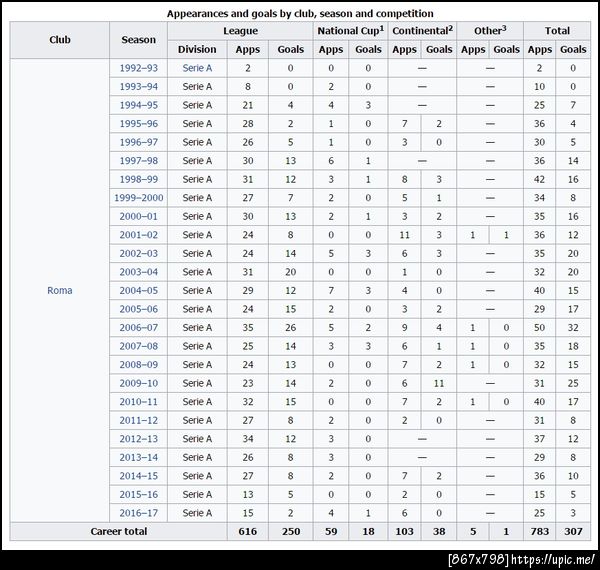The image size is (600, 570).
Task: Open the 1996–97 season link
Action: 139,142
